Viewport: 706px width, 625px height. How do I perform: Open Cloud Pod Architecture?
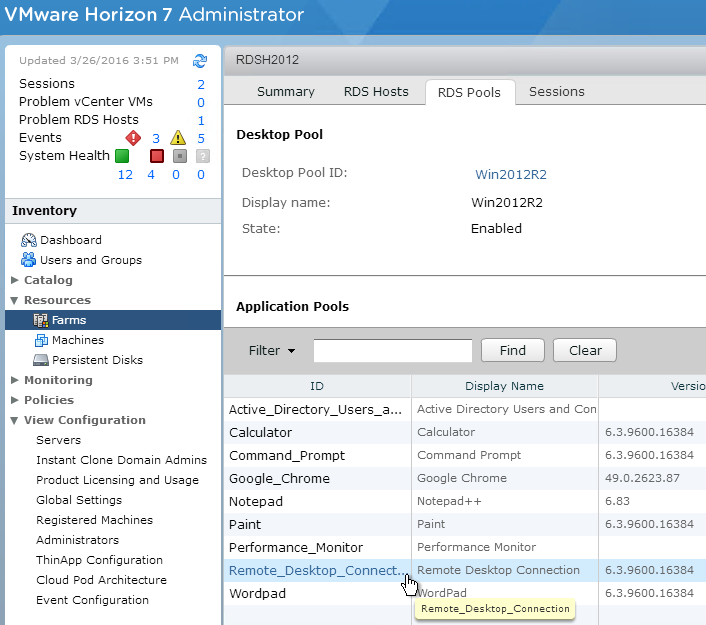[101, 580]
